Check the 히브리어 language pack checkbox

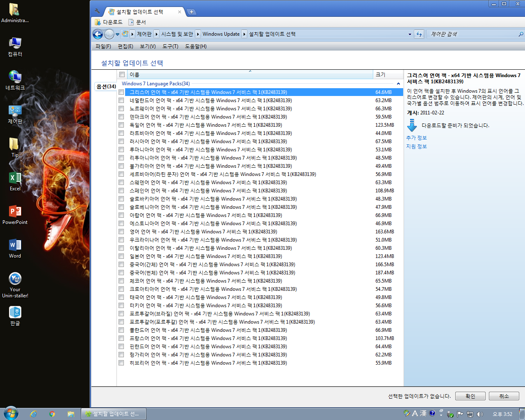click(x=121, y=363)
